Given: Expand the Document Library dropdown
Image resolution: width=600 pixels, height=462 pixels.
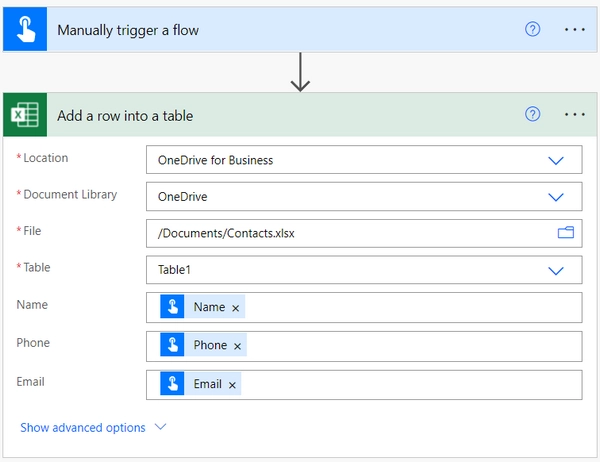Looking at the screenshot, I should click(556, 197).
